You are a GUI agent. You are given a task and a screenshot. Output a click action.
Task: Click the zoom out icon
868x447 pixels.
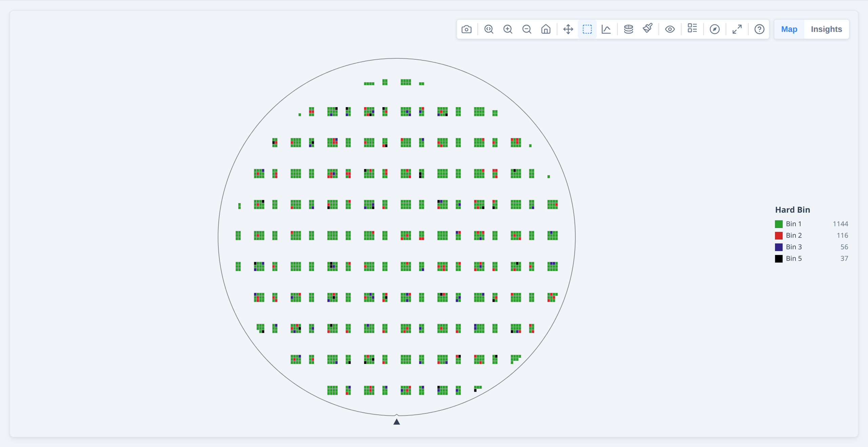(527, 29)
